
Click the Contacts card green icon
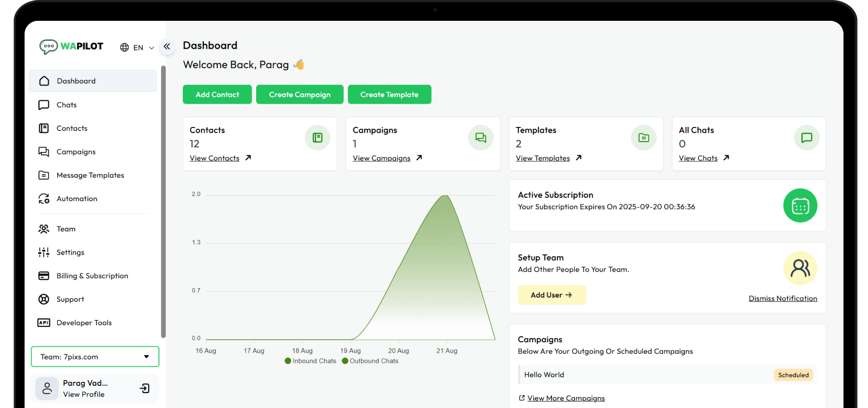(x=317, y=138)
